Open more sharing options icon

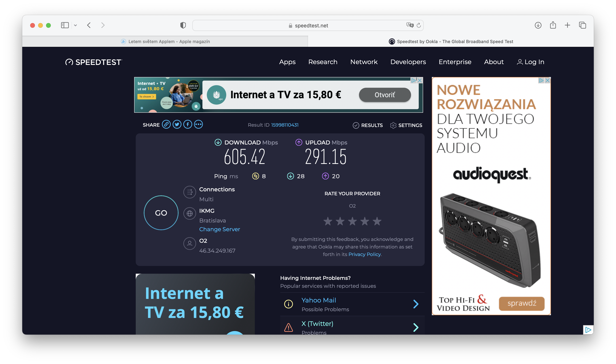click(x=198, y=125)
